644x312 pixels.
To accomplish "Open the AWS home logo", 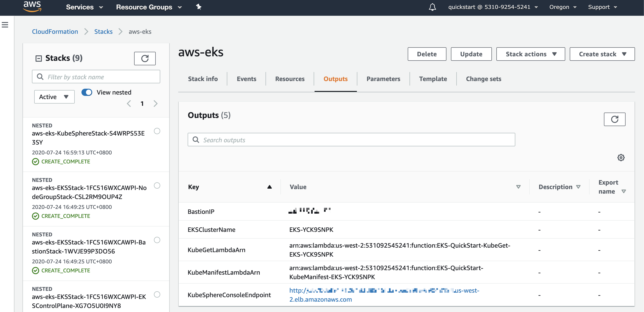I will click(32, 7).
